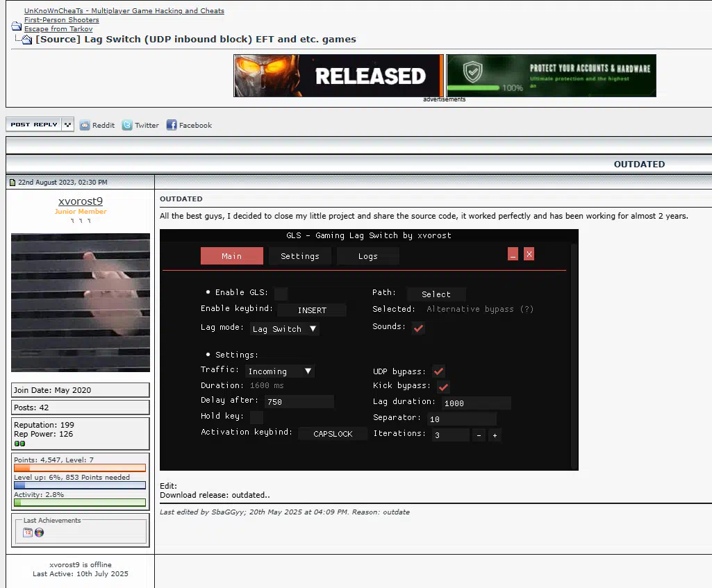This screenshot has height=588, width=712.
Task: Click the Last Active: 10th July 2025 text
Action: click(x=81, y=573)
